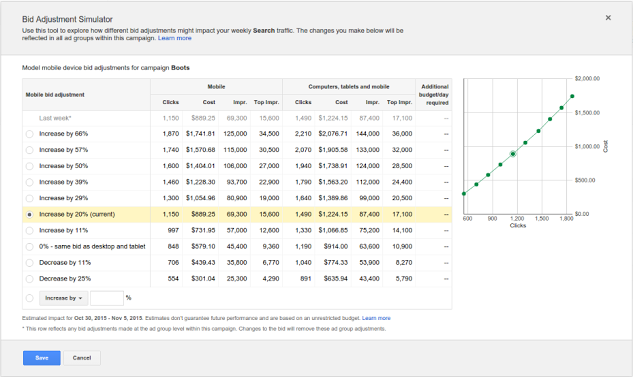
Task: Select the Increase by 66% radio button
Action: point(29,134)
